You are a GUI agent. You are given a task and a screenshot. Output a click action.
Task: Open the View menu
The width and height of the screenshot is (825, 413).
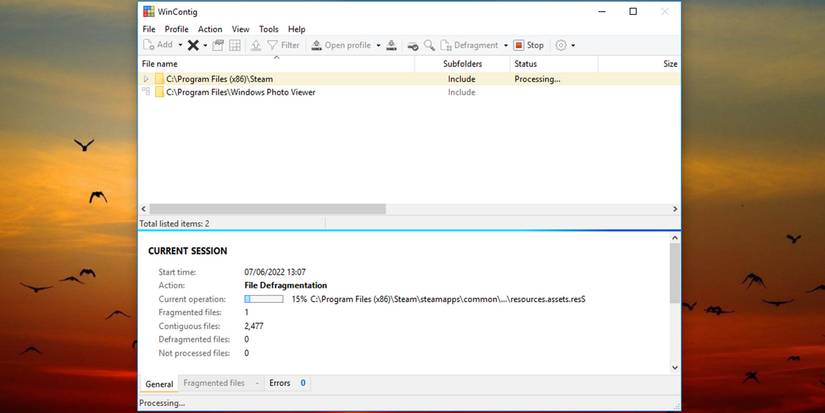tap(240, 29)
